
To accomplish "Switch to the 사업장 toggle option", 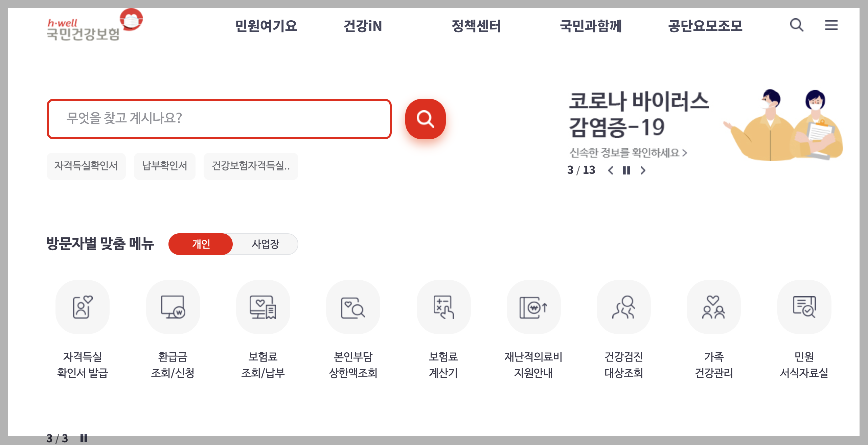I will pyautogui.click(x=265, y=244).
